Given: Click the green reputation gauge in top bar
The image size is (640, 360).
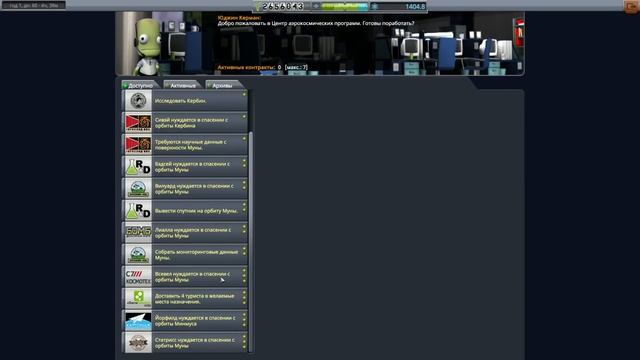Looking at the screenshot, I should tap(344, 7).
